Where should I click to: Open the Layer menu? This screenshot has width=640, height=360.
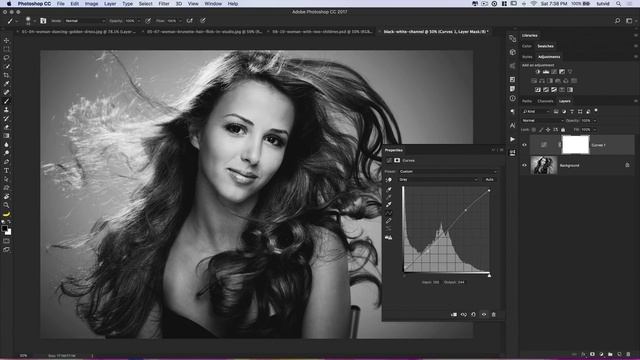110,4
